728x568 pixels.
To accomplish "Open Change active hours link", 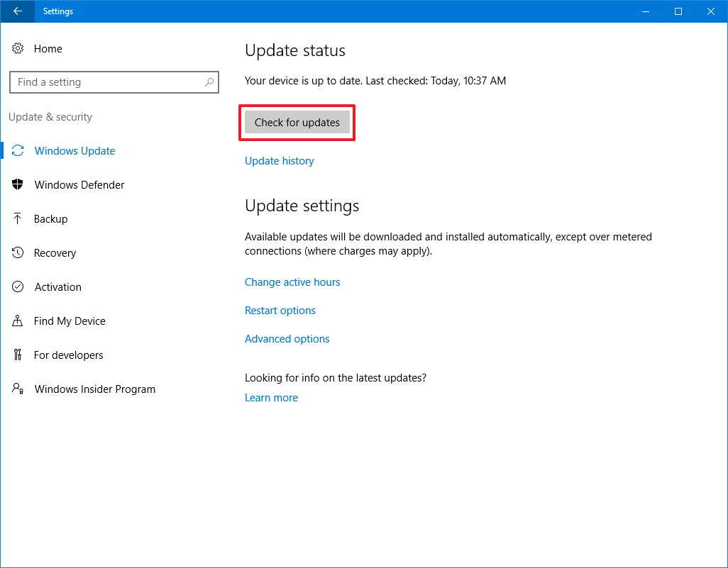I will (292, 282).
